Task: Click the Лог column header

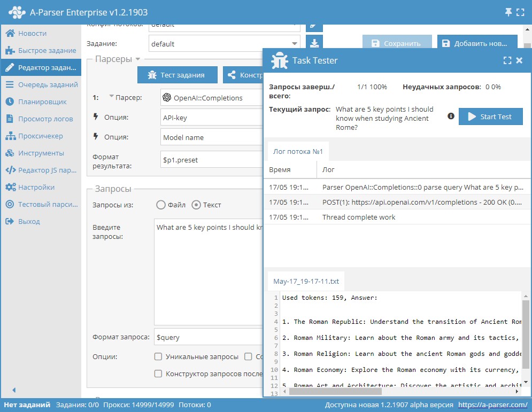Action: click(x=424, y=169)
